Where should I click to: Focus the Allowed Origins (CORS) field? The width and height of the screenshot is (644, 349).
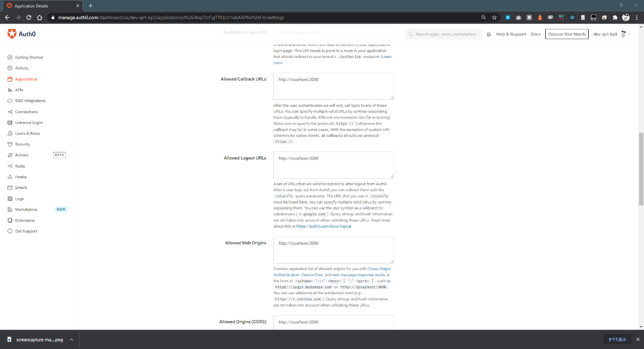(x=334, y=323)
